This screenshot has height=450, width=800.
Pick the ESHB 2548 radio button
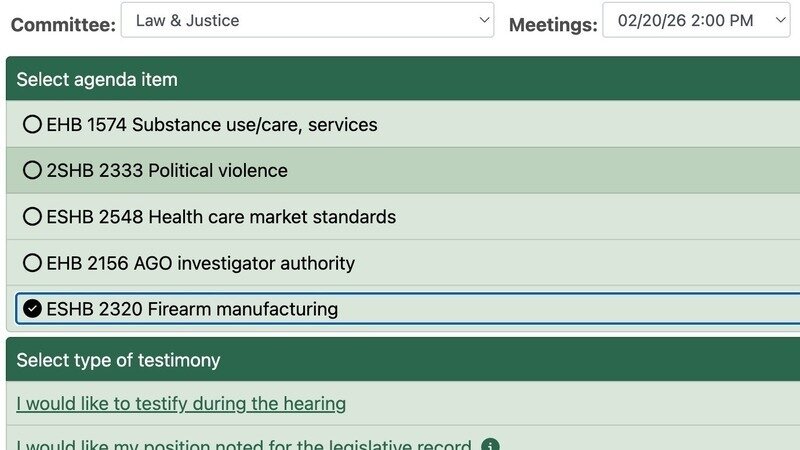(x=32, y=217)
